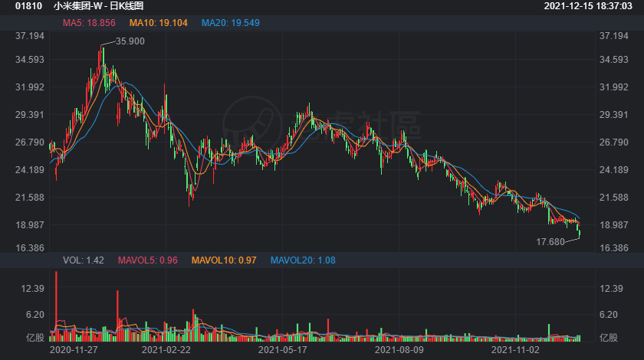This screenshot has height=360, width=644.
Task: Click the 2021-08-09 date axis label
Action: click(399, 350)
